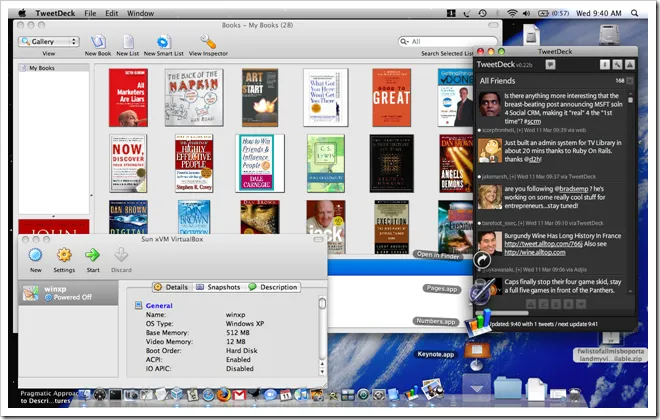Switch to Snapshots tab in VirtualBox
This screenshot has width=660, height=420.
218,287
